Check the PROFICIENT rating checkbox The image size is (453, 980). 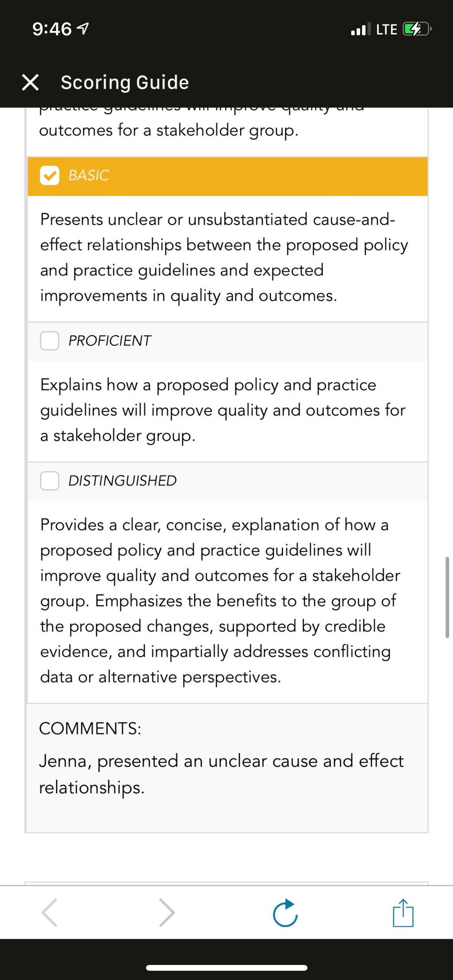pos(50,341)
